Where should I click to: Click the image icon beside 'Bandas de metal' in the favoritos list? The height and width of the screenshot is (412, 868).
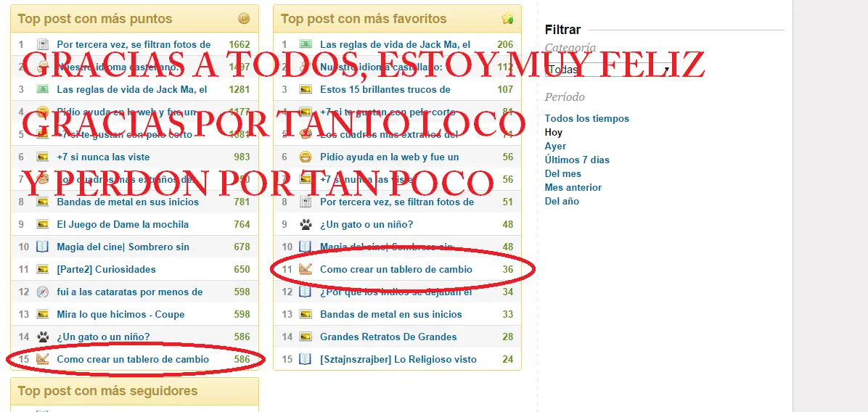click(x=306, y=314)
